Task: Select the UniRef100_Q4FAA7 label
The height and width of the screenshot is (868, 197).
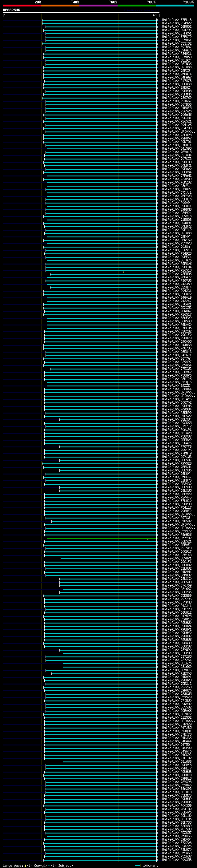Action: pos(177,78)
